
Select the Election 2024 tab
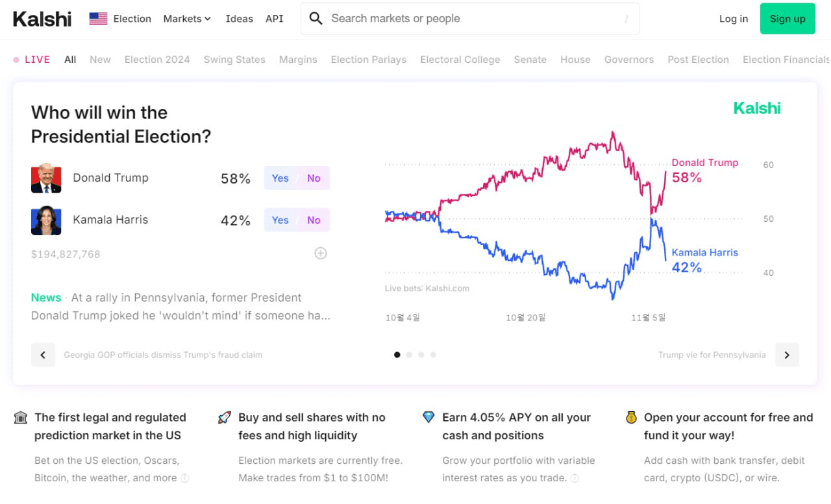click(x=157, y=60)
